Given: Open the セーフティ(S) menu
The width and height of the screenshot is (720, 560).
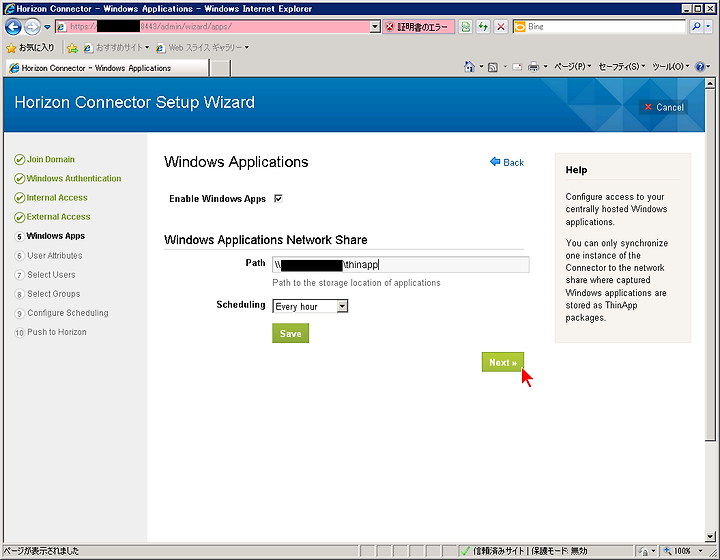Looking at the screenshot, I should pos(622,67).
